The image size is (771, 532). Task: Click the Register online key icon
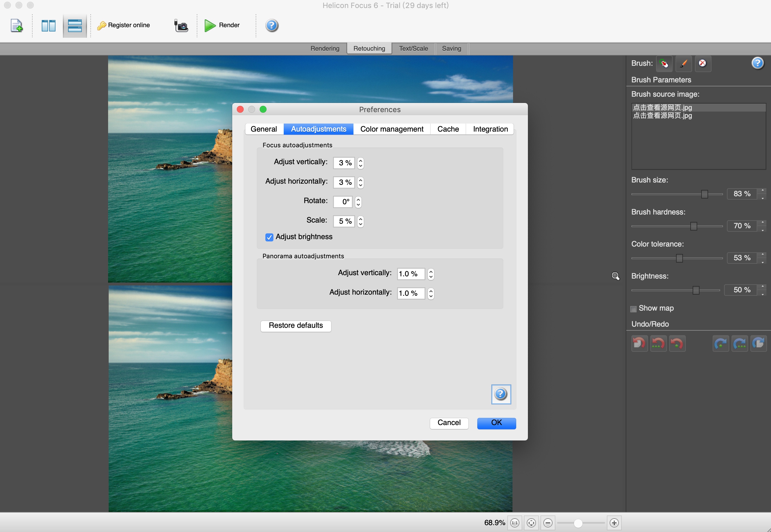(102, 26)
